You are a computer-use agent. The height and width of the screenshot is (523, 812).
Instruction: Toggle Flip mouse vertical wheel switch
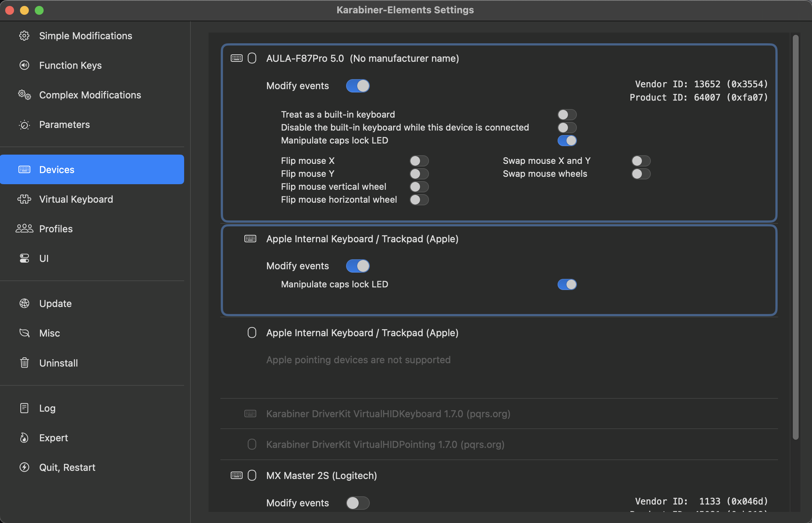[419, 187]
